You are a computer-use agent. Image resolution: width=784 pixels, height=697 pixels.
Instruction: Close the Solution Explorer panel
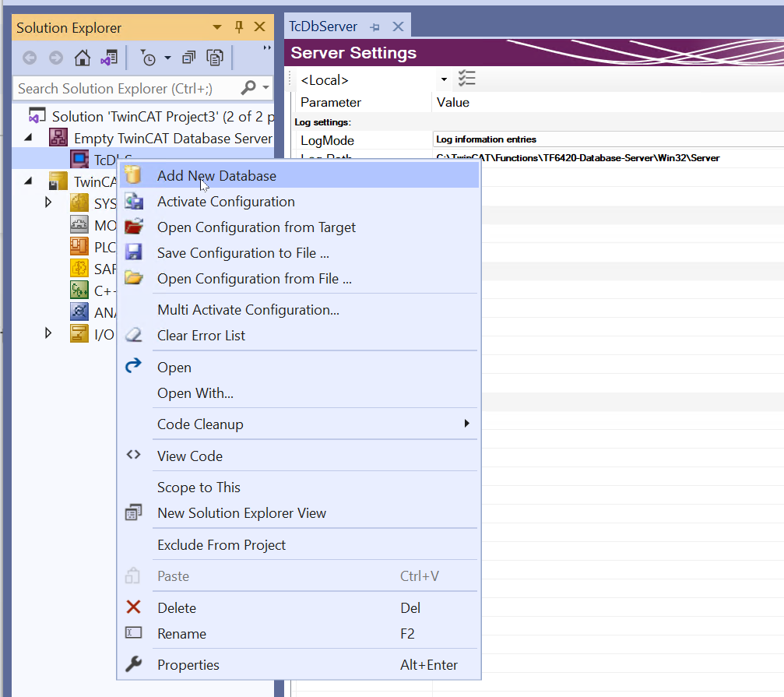tap(259, 27)
